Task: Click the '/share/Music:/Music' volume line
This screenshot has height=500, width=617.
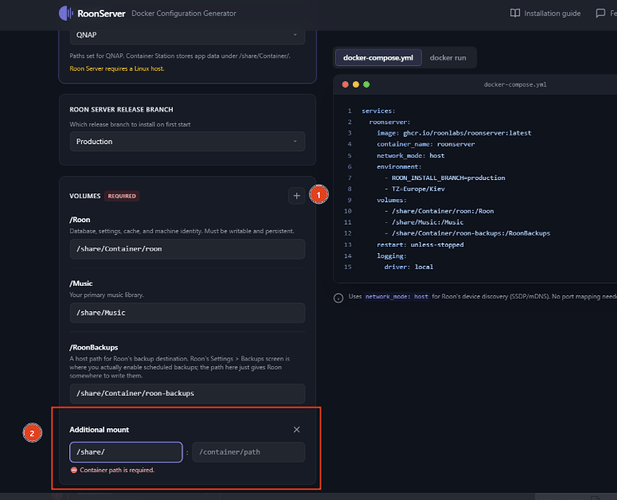Action: (x=424, y=222)
